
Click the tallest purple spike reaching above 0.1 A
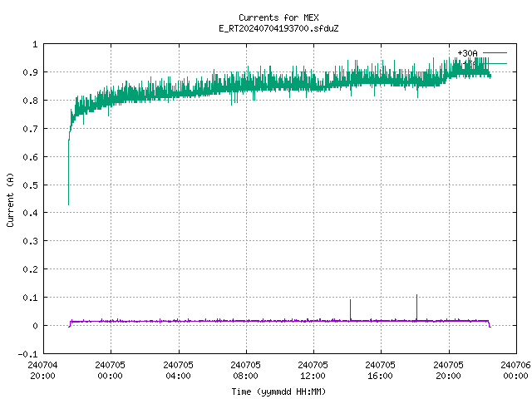417,307
